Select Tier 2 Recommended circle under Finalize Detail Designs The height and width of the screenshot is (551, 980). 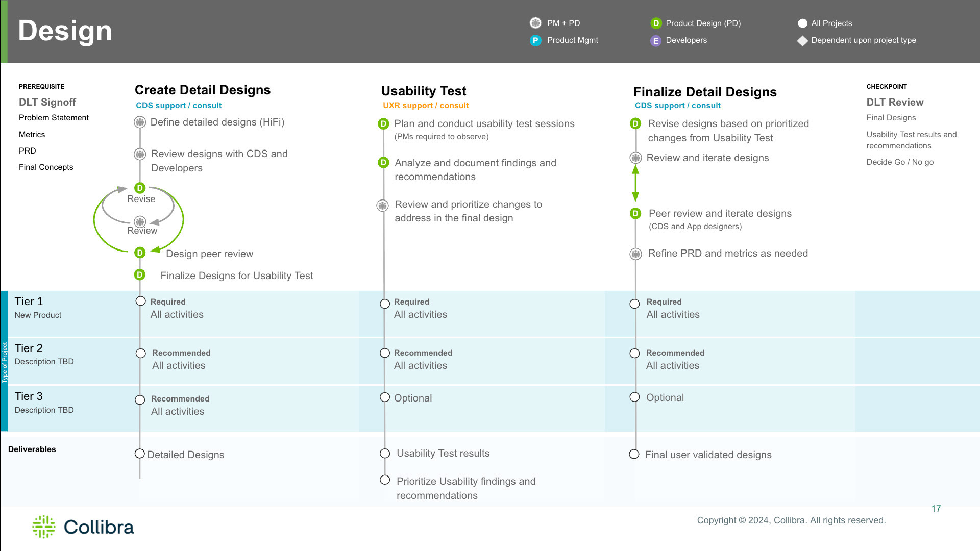tap(634, 353)
